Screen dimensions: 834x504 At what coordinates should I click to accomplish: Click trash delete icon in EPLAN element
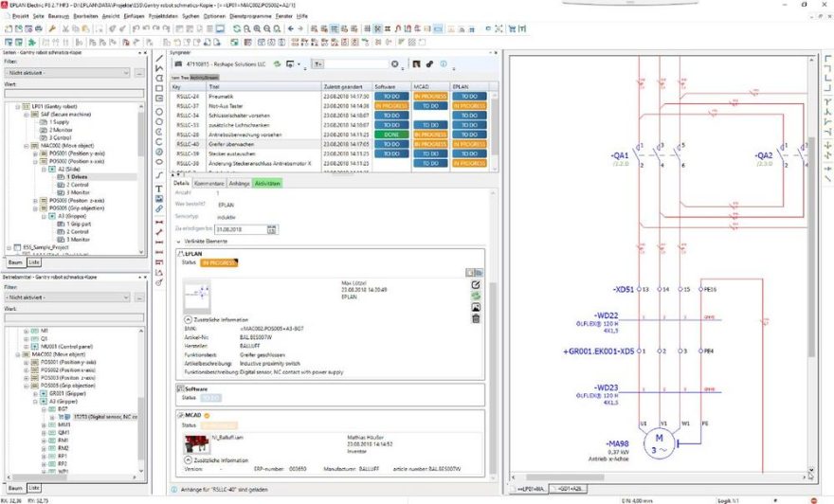click(x=476, y=318)
